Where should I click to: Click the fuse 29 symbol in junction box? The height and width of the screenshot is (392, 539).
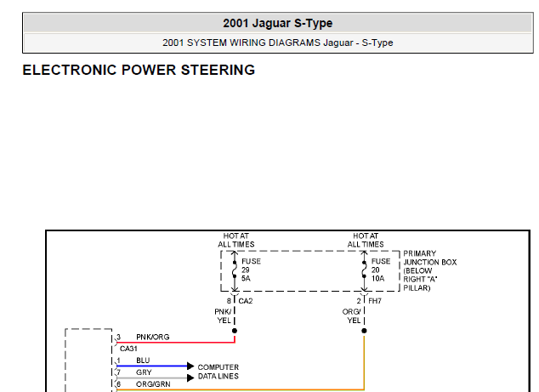pos(235,270)
